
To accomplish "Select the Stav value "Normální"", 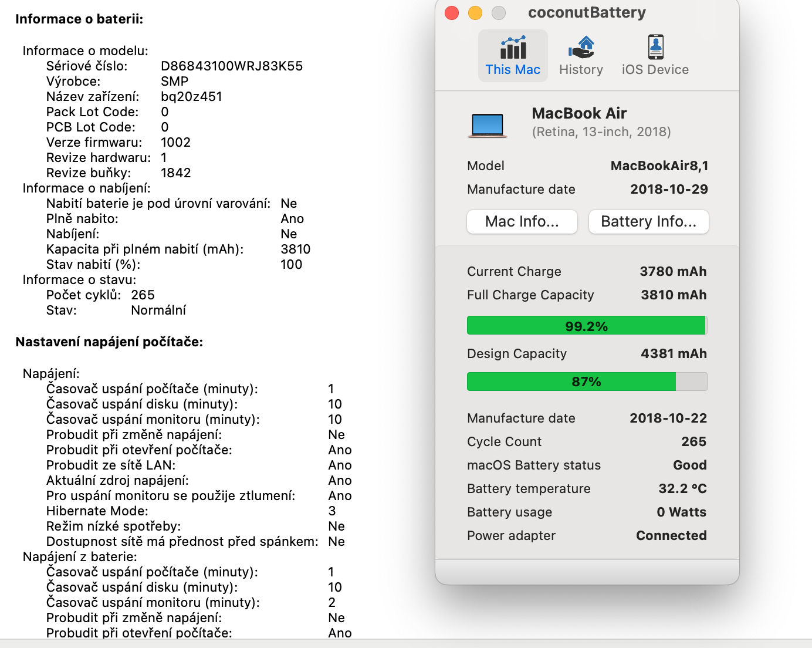I will [158, 310].
